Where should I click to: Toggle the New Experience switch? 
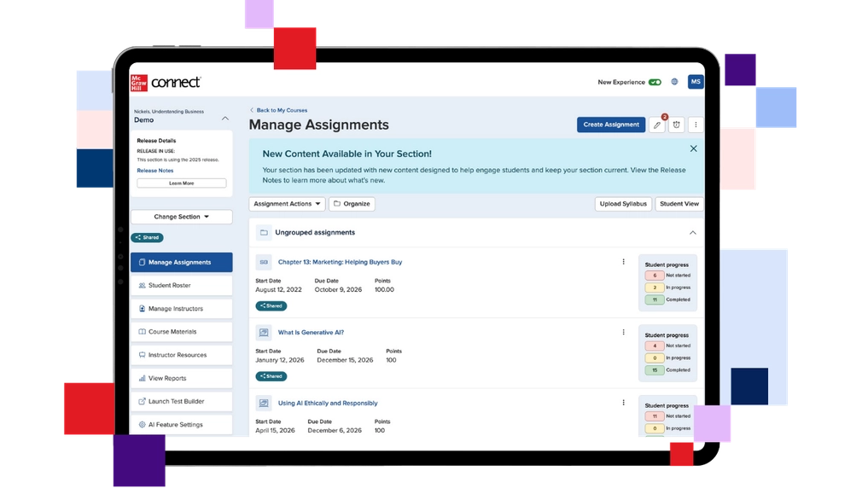655,82
